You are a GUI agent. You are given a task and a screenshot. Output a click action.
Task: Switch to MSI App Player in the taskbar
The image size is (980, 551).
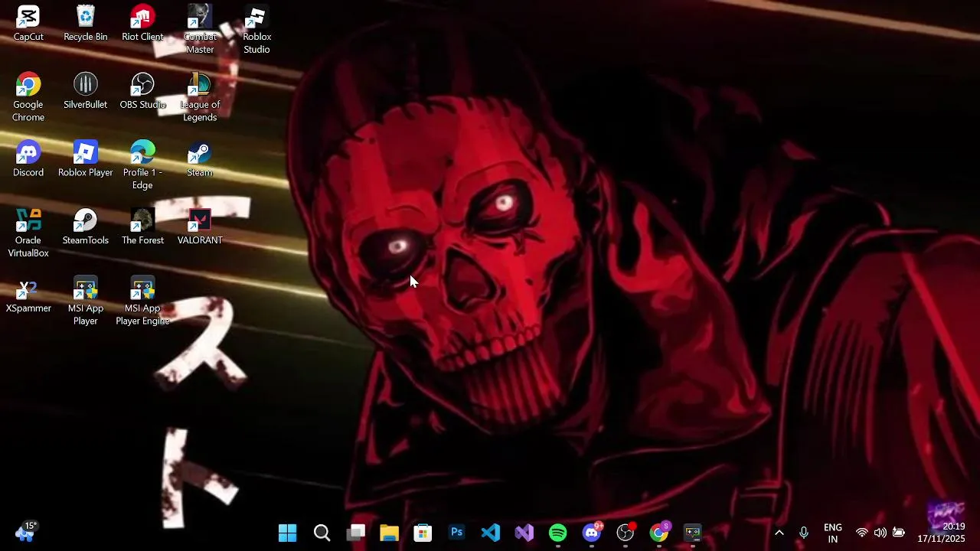(x=693, y=533)
